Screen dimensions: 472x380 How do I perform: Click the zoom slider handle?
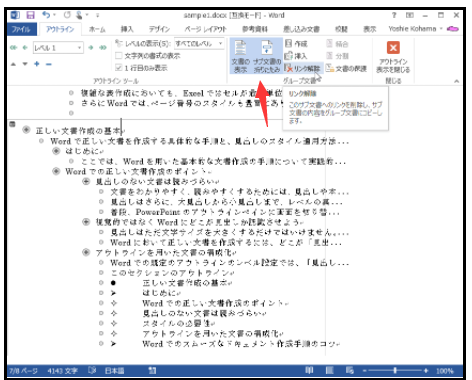click(395, 370)
